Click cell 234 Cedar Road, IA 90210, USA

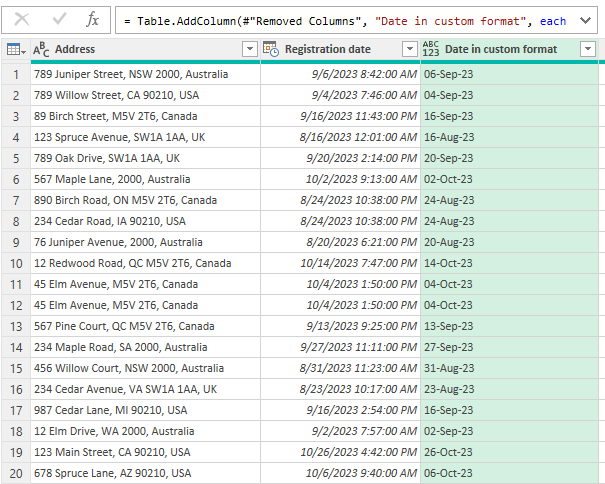[x=145, y=221]
